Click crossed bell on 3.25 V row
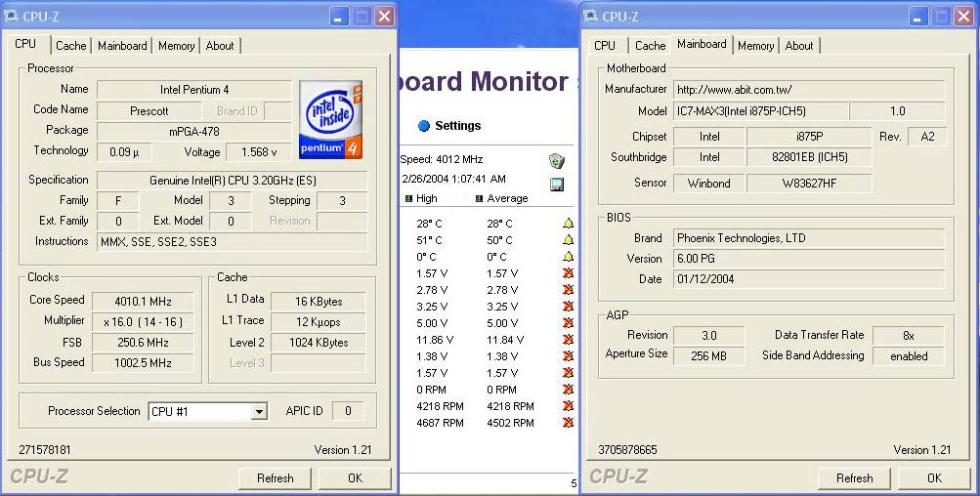980x496 pixels. [x=568, y=307]
